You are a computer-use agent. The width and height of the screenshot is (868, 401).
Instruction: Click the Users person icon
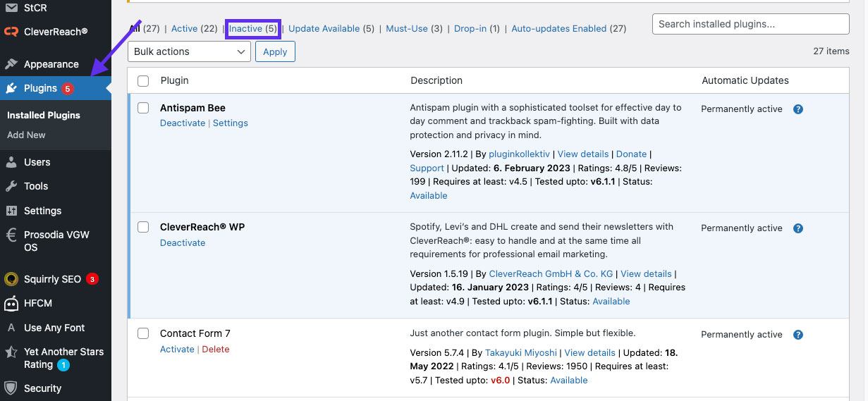point(11,162)
